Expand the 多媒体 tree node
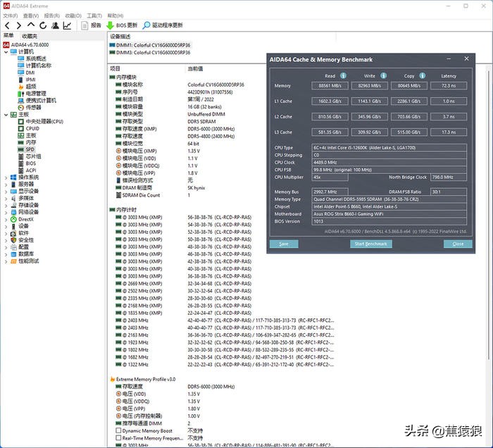493x448 pixels. (x=6, y=198)
